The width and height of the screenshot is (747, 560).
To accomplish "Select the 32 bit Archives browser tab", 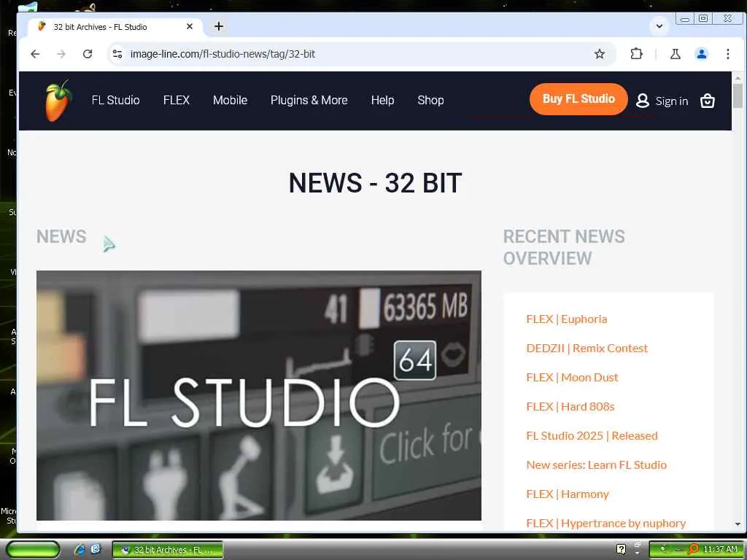I will [115, 27].
